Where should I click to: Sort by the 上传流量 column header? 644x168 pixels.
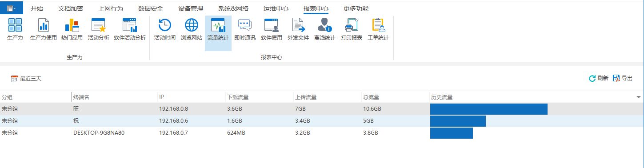point(327,97)
